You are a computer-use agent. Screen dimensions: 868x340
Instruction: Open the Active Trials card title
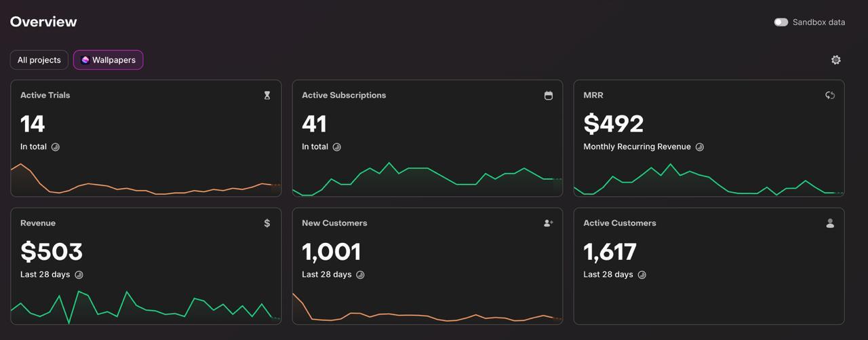(x=45, y=96)
